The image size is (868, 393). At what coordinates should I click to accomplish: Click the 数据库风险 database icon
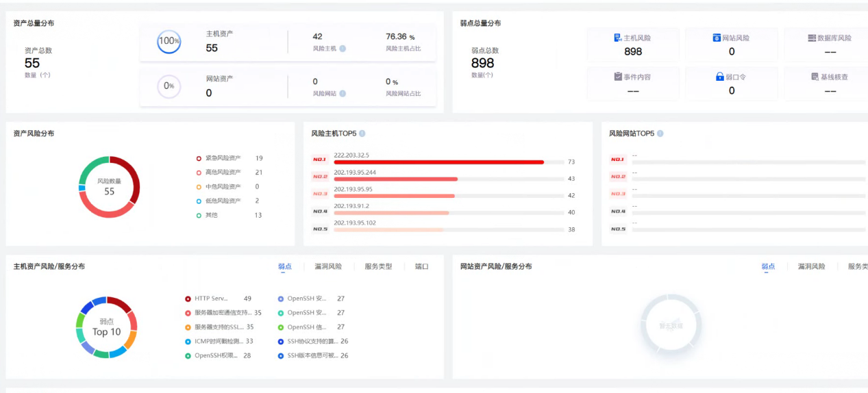coord(812,38)
